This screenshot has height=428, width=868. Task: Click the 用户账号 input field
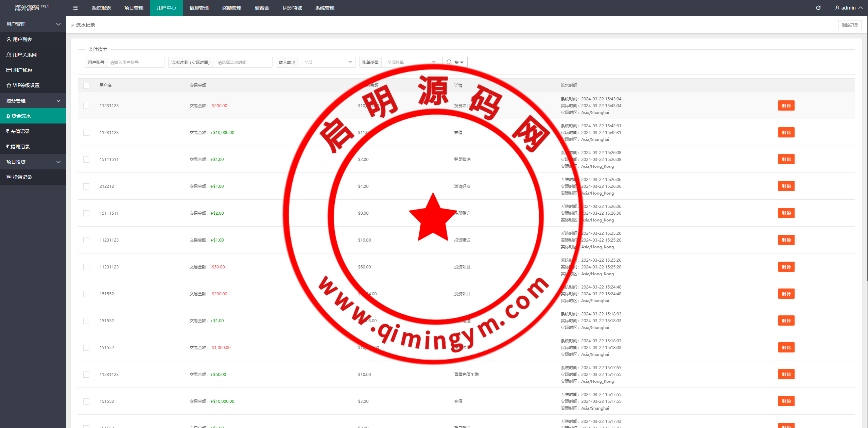(135, 62)
